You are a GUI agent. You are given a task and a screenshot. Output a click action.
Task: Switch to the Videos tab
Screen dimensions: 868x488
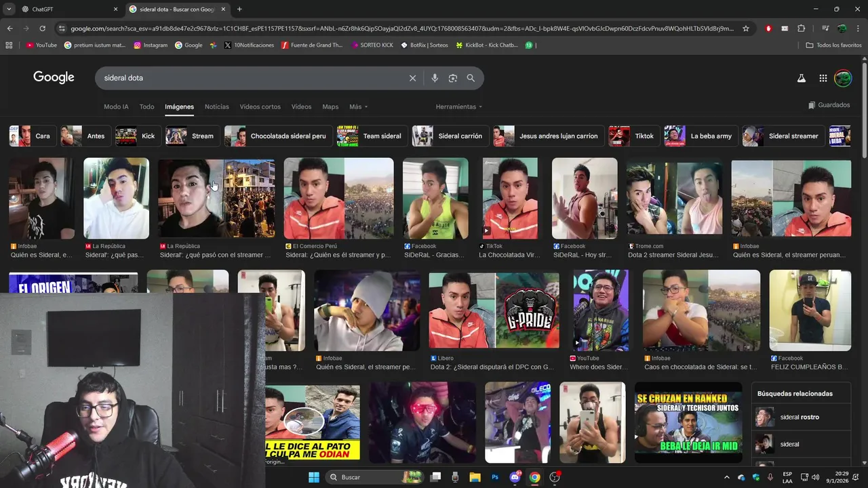pyautogui.click(x=301, y=106)
